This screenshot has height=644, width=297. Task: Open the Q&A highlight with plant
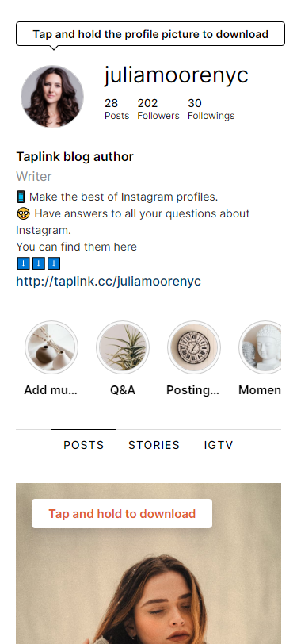[123, 347]
